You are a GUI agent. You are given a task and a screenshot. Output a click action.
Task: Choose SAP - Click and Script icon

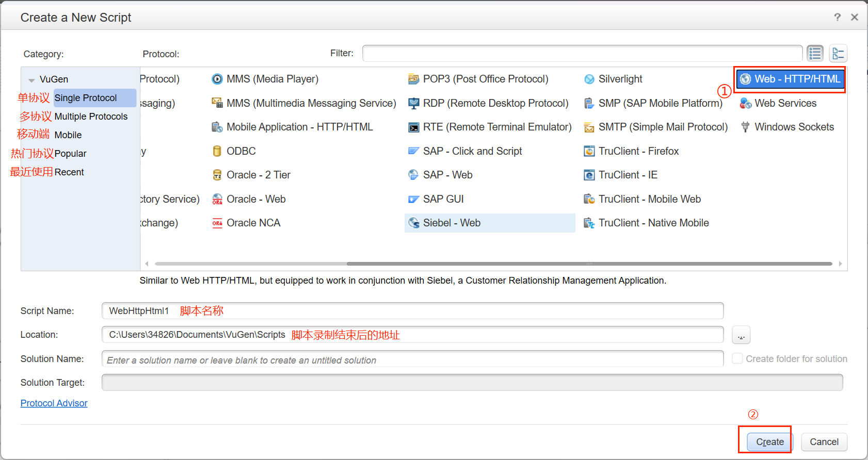pos(414,151)
